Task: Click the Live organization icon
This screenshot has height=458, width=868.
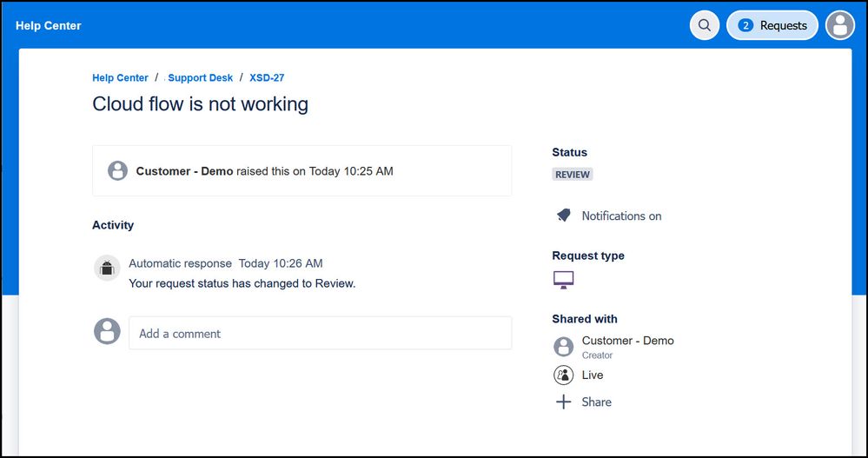Action: coord(564,375)
